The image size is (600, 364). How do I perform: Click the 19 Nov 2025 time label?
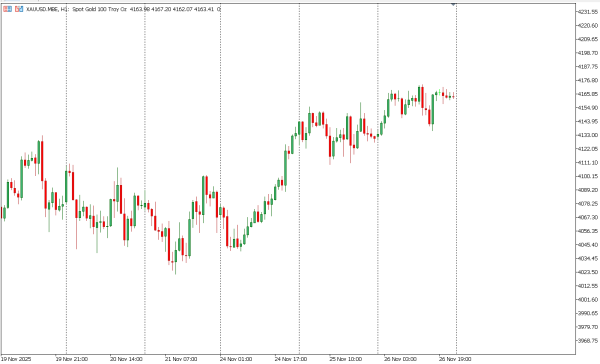(x=16, y=359)
